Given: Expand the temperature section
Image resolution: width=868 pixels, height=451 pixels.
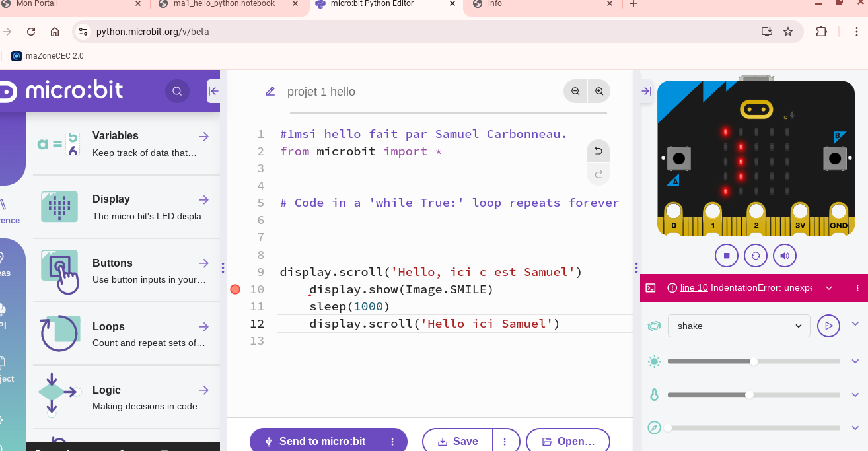Looking at the screenshot, I should [x=855, y=394].
